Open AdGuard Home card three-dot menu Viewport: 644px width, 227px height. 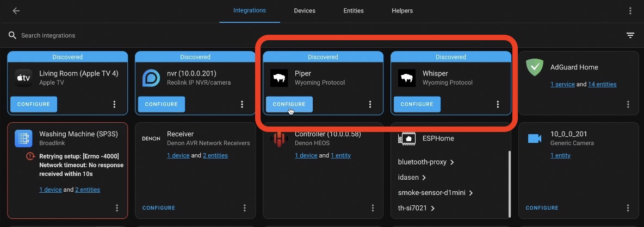tap(628, 104)
